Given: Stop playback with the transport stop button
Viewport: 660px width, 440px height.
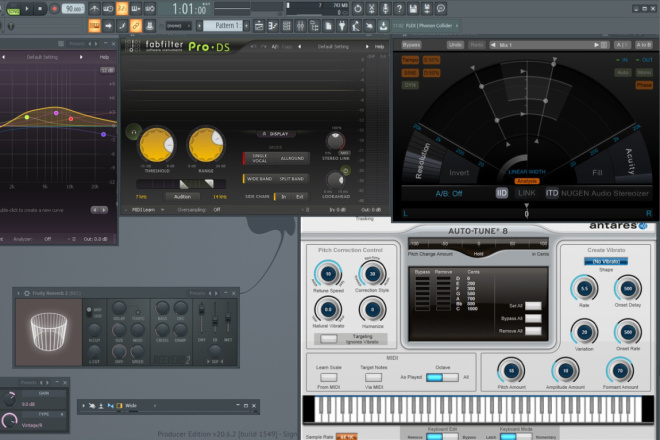Looking at the screenshot, I should [x=40, y=8].
